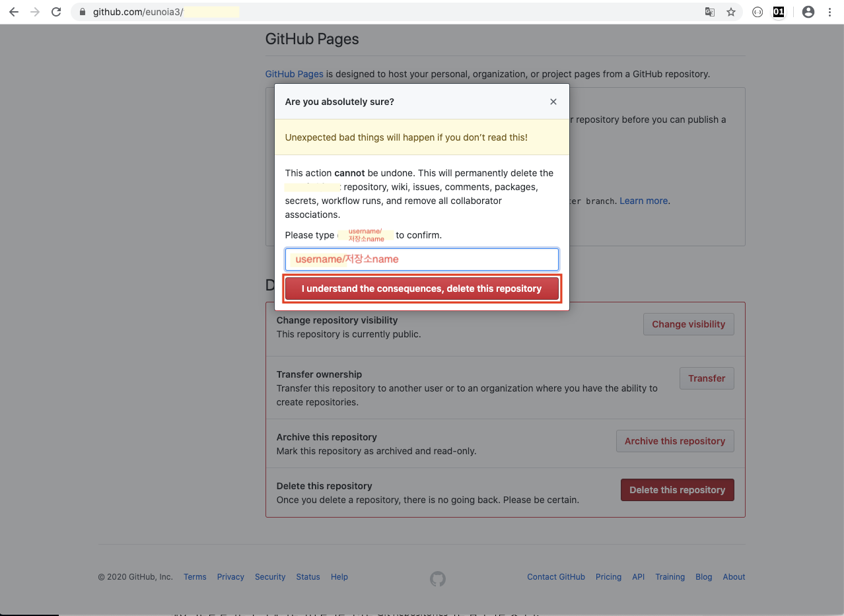
Task: Open the Training footer link
Action: 670,577
